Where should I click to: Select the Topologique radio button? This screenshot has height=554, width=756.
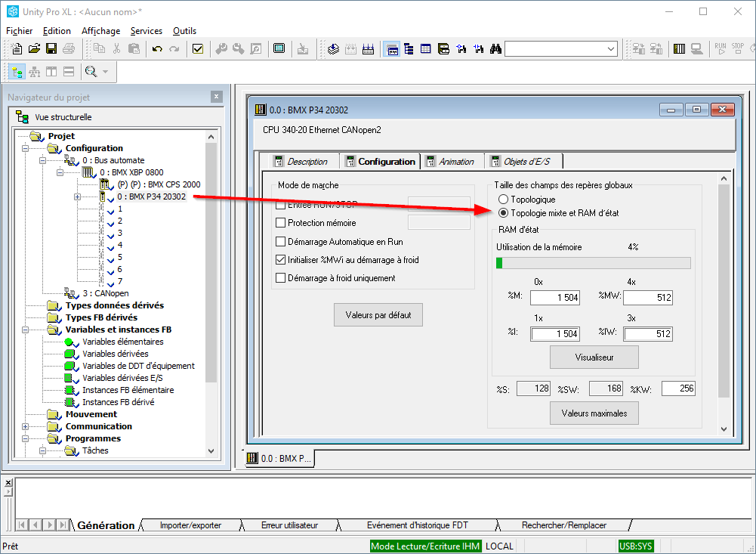coord(503,200)
